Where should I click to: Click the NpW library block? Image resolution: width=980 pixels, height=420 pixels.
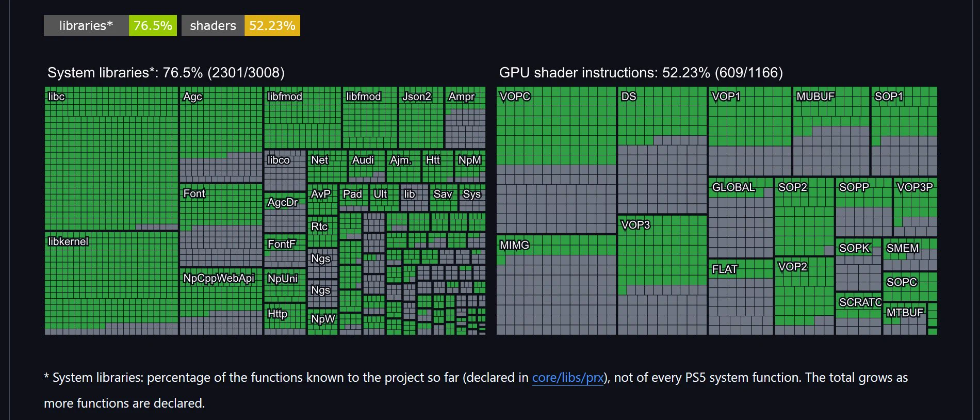click(x=322, y=322)
